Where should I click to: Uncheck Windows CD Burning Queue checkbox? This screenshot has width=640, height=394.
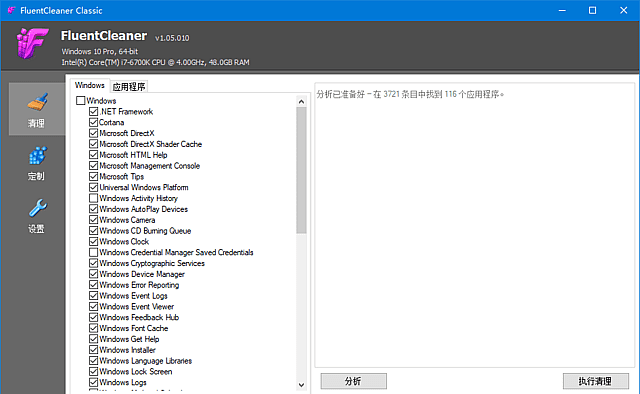pos(93,230)
